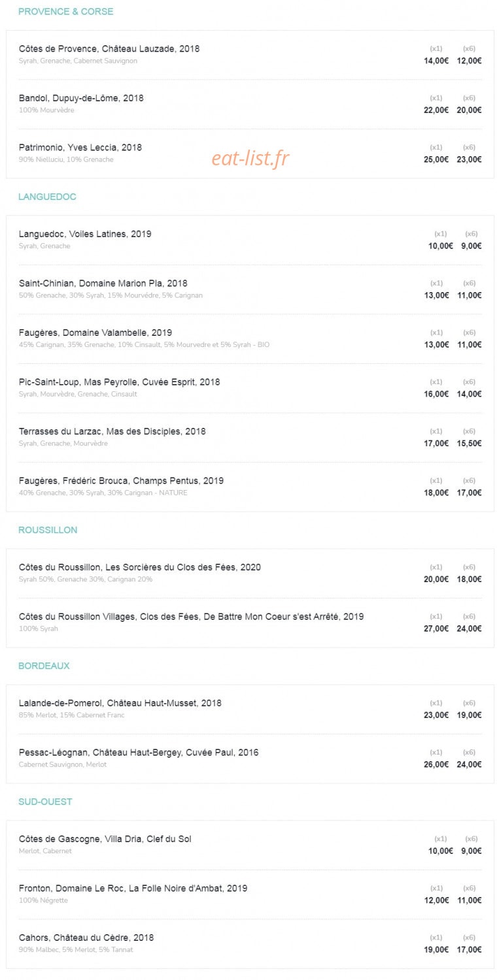This screenshot has height=980, width=497.
Task: Click the eat-list.fr watermark link
Action: coord(250,158)
